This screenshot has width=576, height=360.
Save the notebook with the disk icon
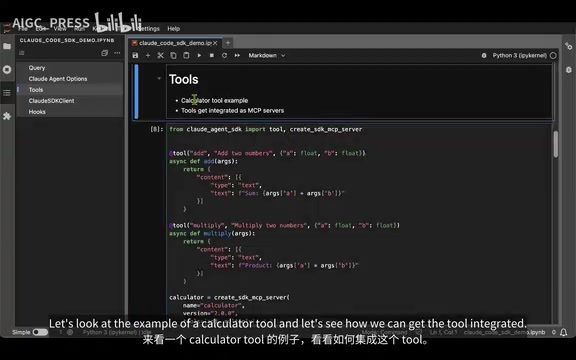tap(135, 55)
